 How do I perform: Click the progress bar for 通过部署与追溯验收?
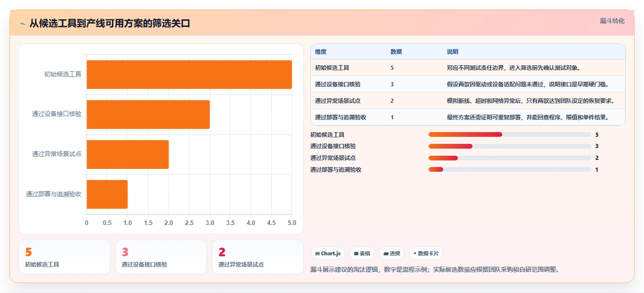(510, 169)
